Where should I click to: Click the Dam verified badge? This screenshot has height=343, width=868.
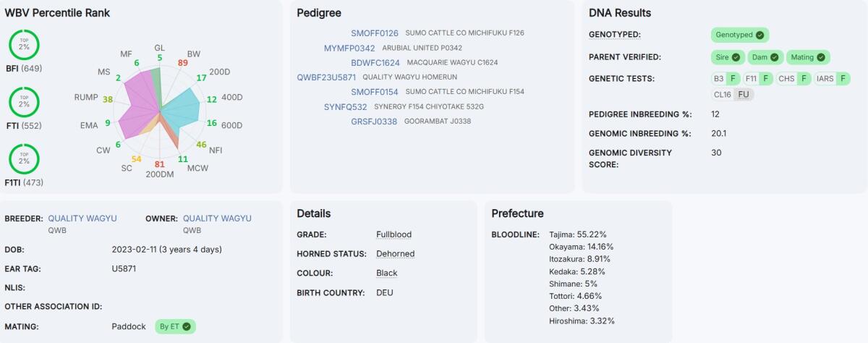[x=765, y=57]
